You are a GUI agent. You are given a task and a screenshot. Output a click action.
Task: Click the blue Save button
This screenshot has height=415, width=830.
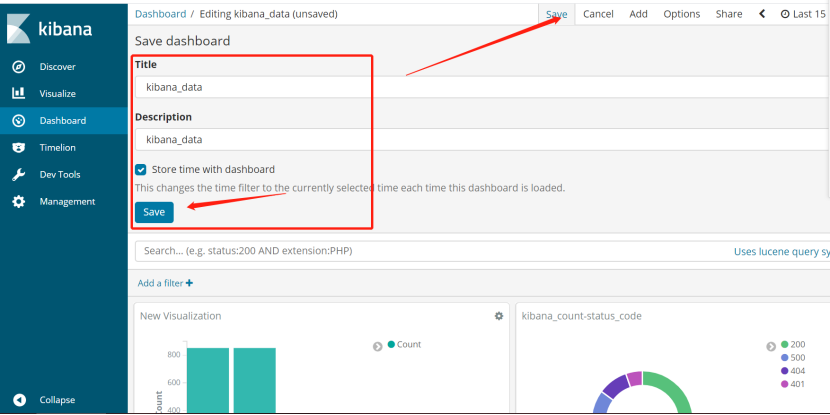[154, 212]
